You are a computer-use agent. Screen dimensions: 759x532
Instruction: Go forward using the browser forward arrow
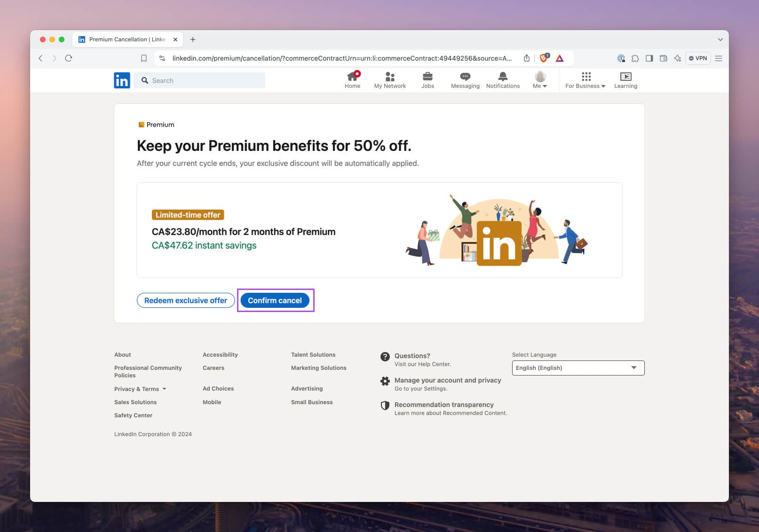55,58
